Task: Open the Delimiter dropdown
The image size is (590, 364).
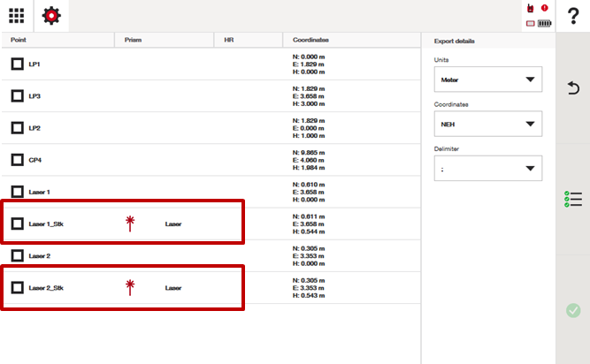Action: pyautogui.click(x=488, y=169)
